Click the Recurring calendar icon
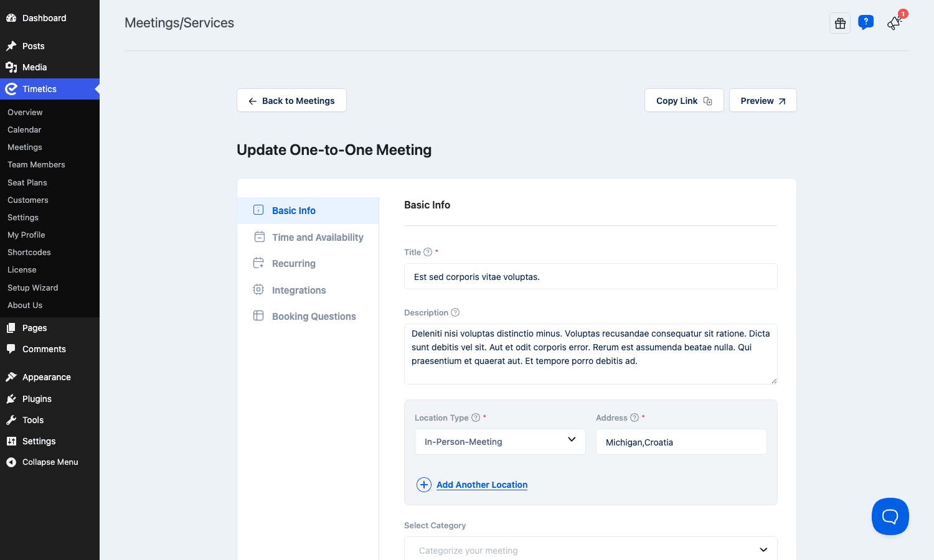Image resolution: width=934 pixels, height=560 pixels. pos(258,263)
